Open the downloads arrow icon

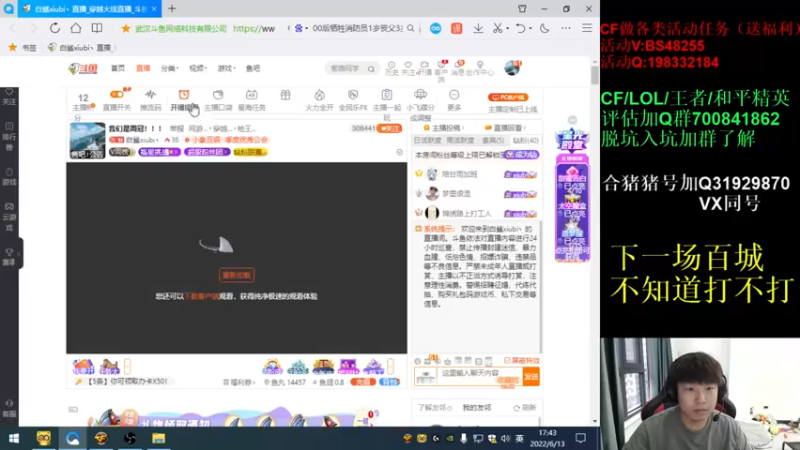478,29
